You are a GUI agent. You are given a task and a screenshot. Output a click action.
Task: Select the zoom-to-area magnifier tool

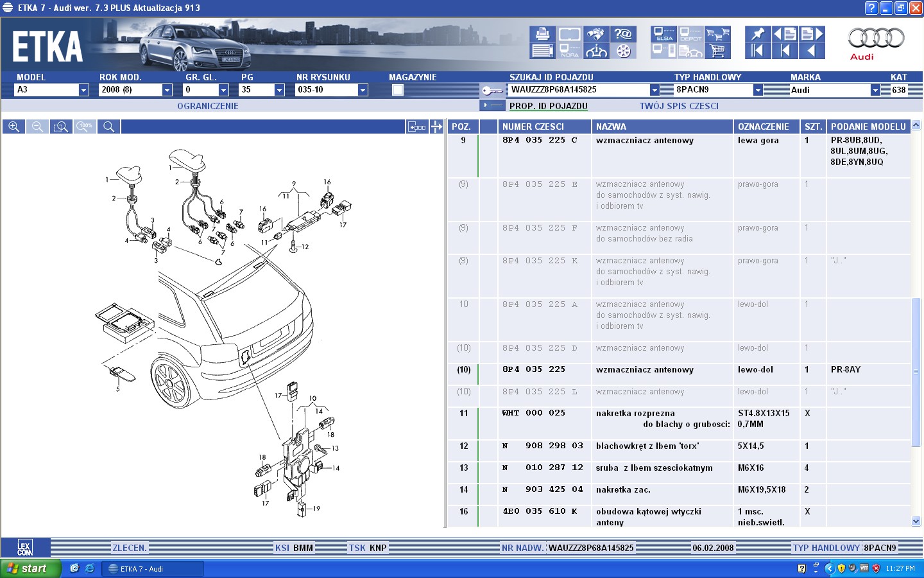click(61, 127)
